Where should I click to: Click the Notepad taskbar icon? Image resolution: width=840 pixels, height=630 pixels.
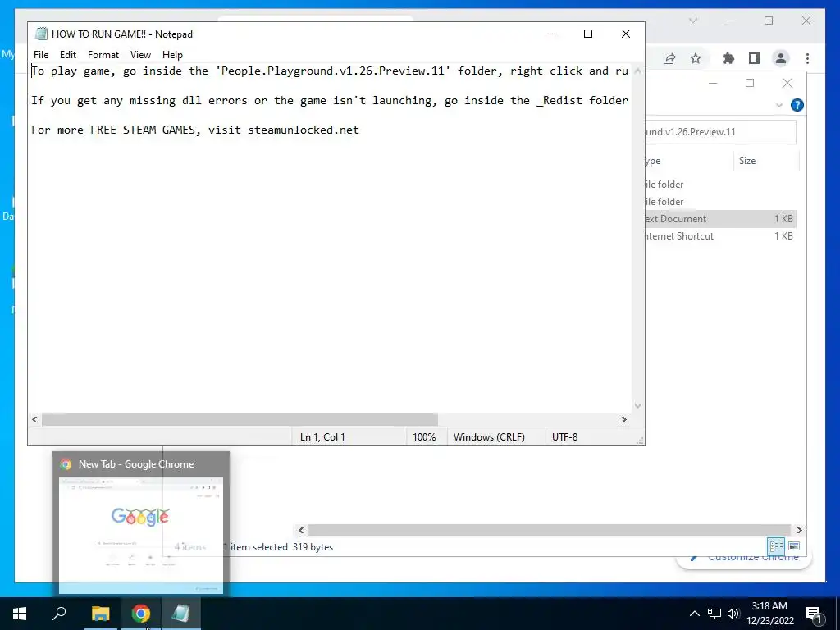pyautogui.click(x=180, y=614)
